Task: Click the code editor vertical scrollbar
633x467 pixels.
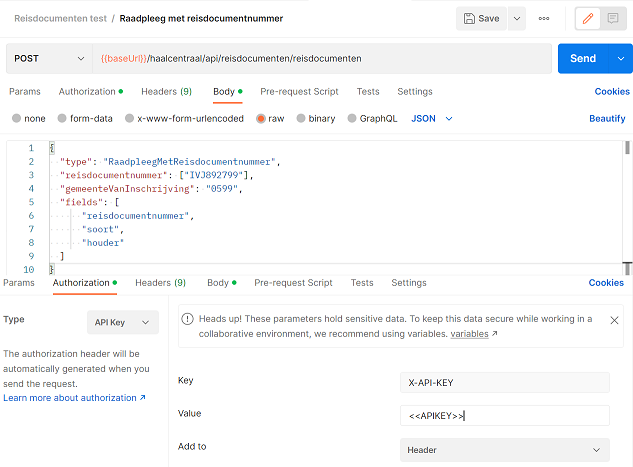Action: pyautogui.click(x=627, y=148)
